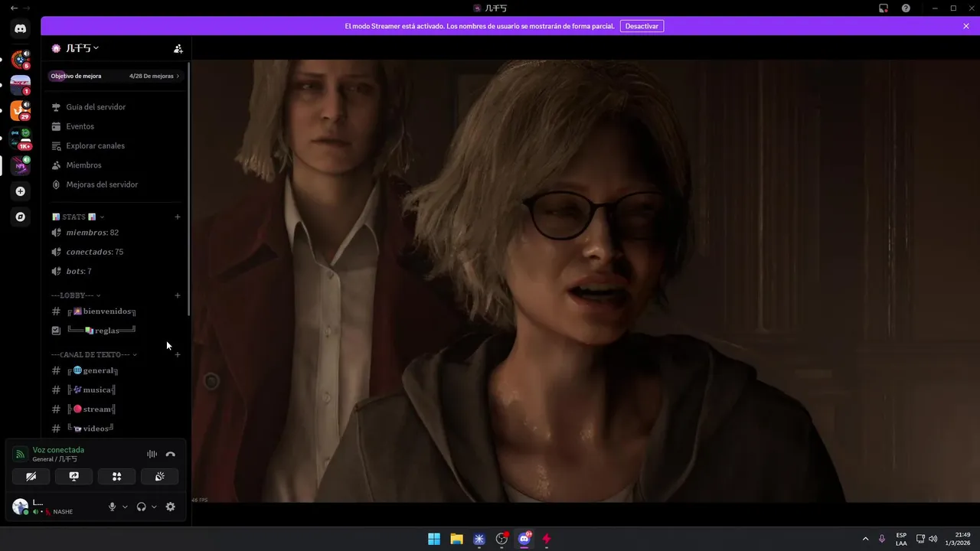This screenshot has width=980, height=551.
Task: Toggle camera on in voice panel
Action: click(x=31, y=477)
